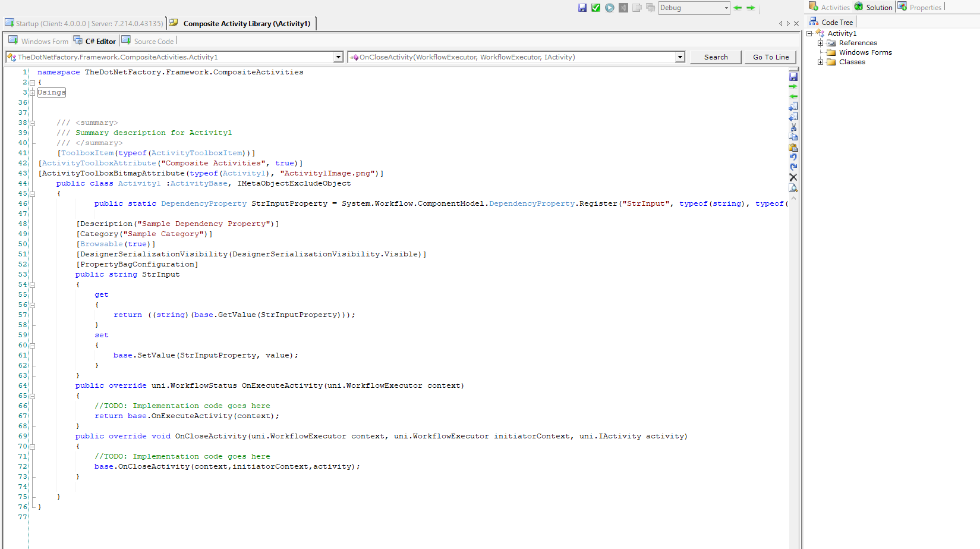The image size is (980, 549).
Task: Click the document tabs scroll right arrow
Action: [788, 24]
